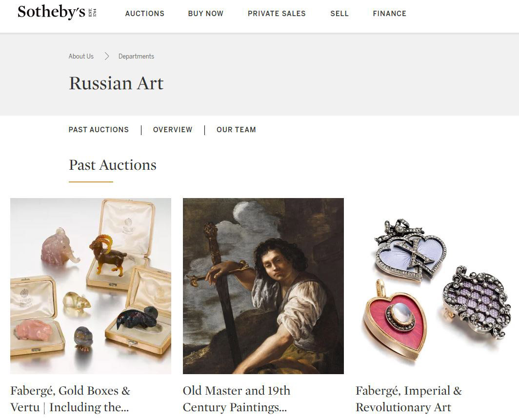
Task: Click the Russian Art page title
Action: [116, 83]
